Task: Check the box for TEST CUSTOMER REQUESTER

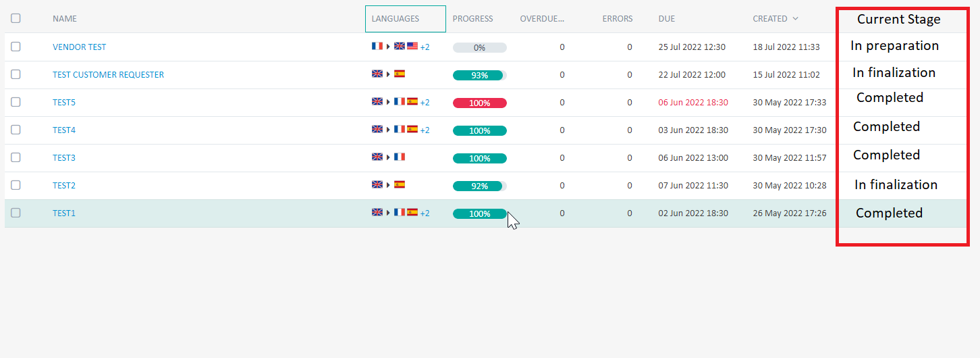Action: pos(16,74)
